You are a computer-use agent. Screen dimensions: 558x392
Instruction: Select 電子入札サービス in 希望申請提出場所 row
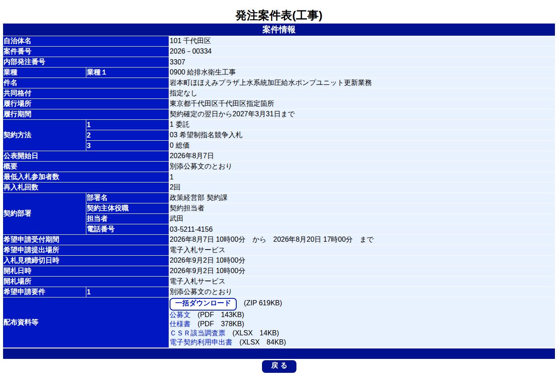(x=197, y=250)
